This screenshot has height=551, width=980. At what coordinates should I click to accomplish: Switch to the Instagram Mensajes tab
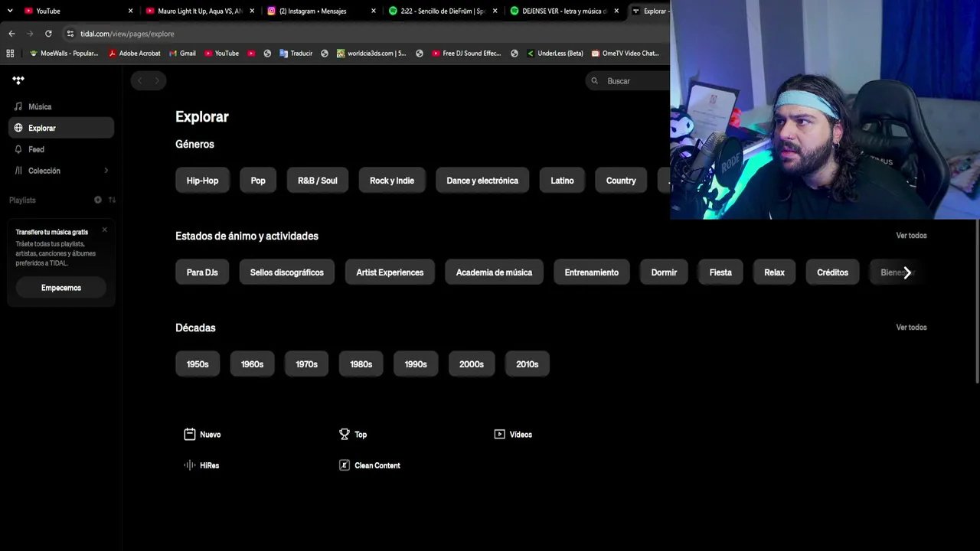pos(320,11)
